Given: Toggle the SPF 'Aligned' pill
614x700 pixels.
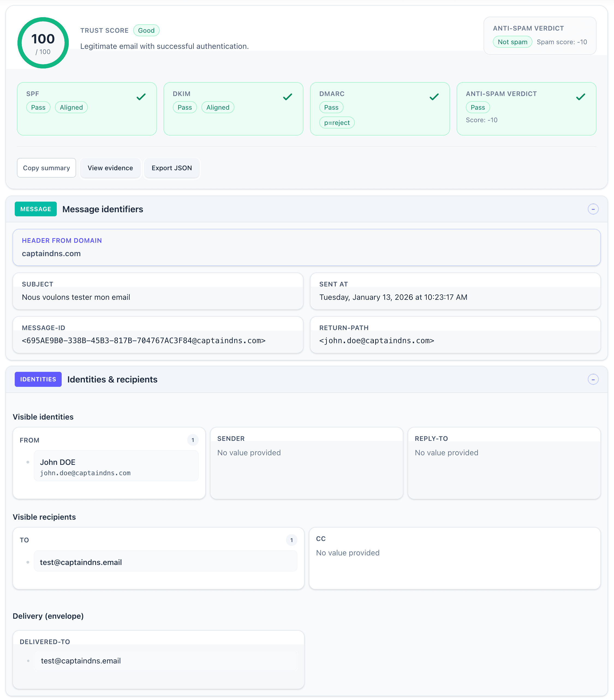Looking at the screenshot, I should click(x=71, y=107).
